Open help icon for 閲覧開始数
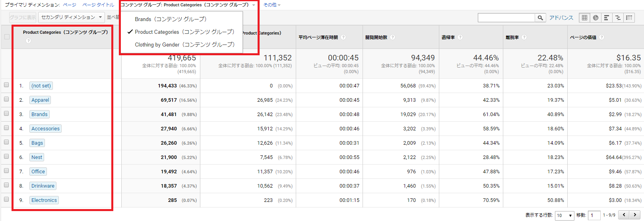644x221 pixels. coord(392,37)
